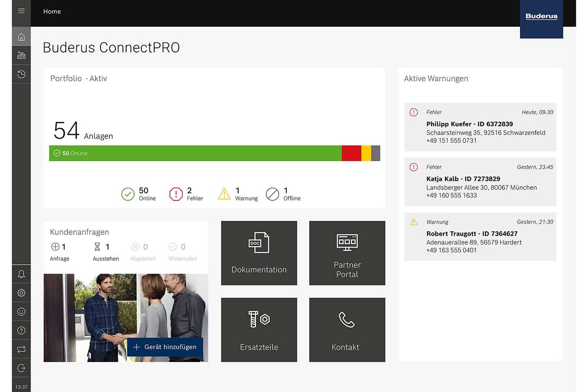Click the red segment of portfolio bar
This screenshot has width=588, height=392.
click(x=351, y=153)
